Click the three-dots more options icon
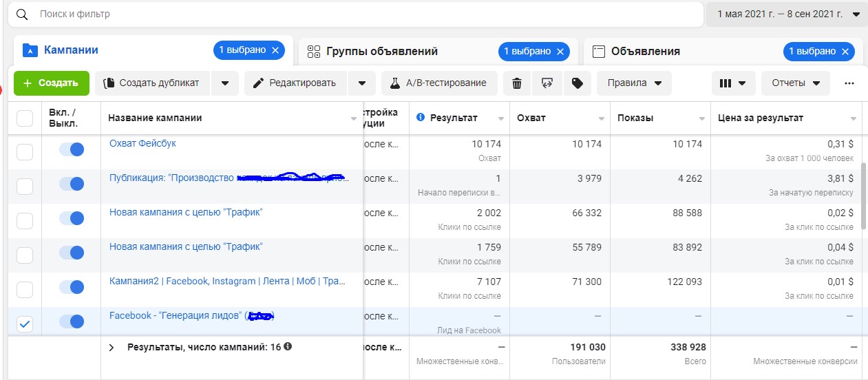The height and width of the screenshot is (380, 868). point(849,83)
